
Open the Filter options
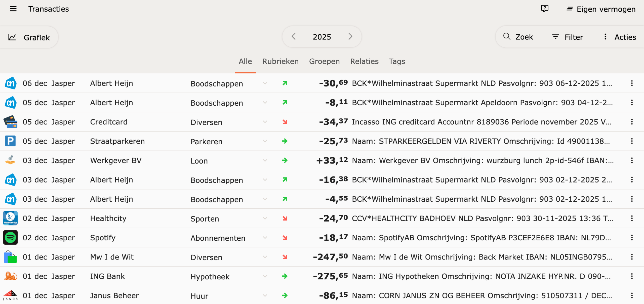pyautogui.click(x=567, y=37)
